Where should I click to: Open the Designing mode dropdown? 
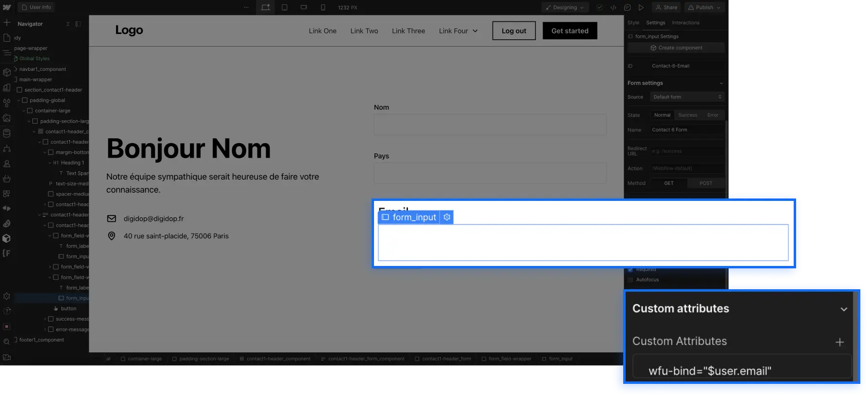click(x=565, y=7)
